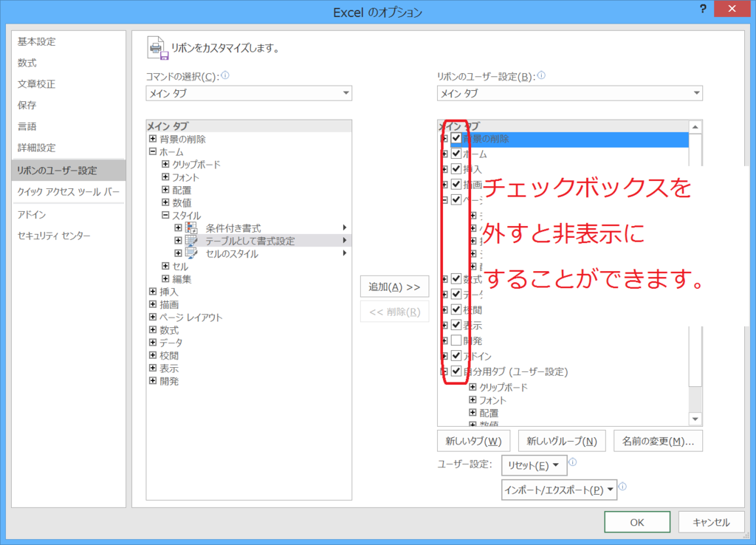The image size is (756, 545).
Task: Click the info icon beside リボンのユーザー設定 label
Action: tap(541, 75)
